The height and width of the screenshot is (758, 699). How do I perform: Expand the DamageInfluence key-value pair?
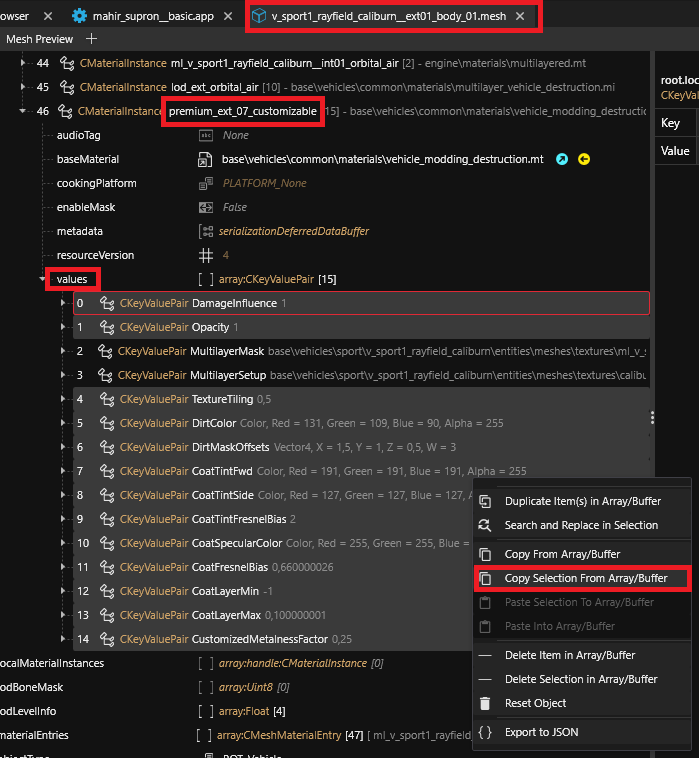pos(63,303)
